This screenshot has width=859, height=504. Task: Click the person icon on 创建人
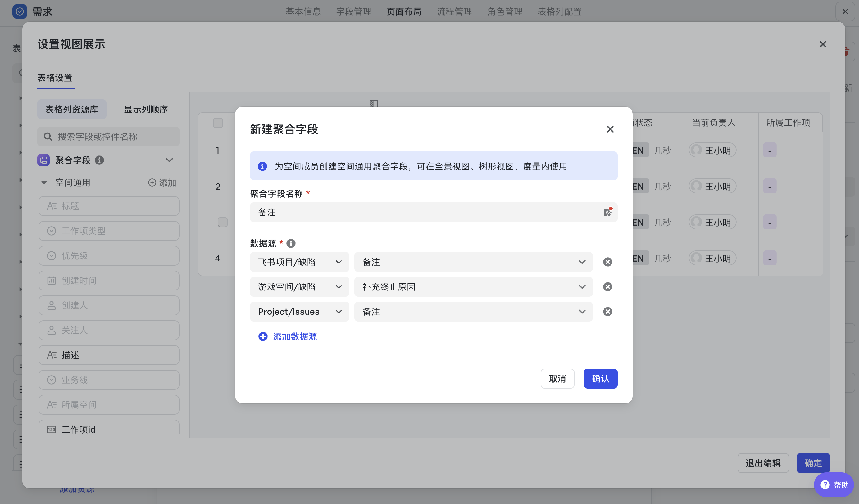(52, 305)
